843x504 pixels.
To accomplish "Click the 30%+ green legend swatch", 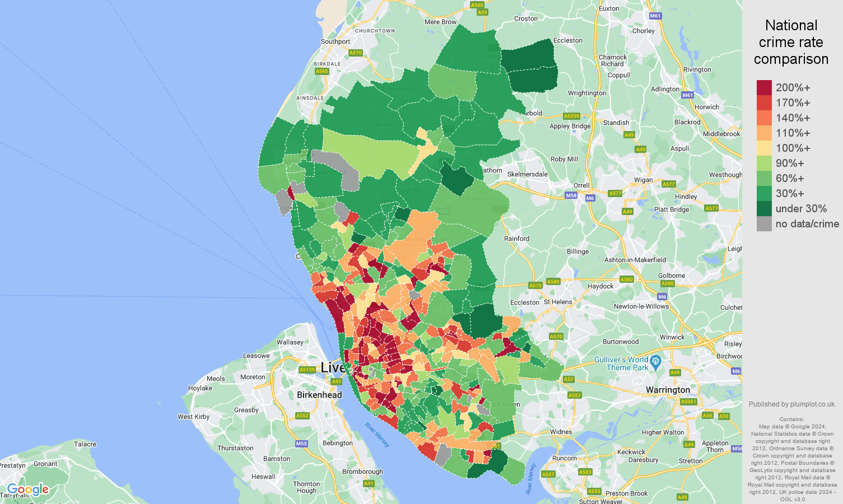I will coord(764,193).
